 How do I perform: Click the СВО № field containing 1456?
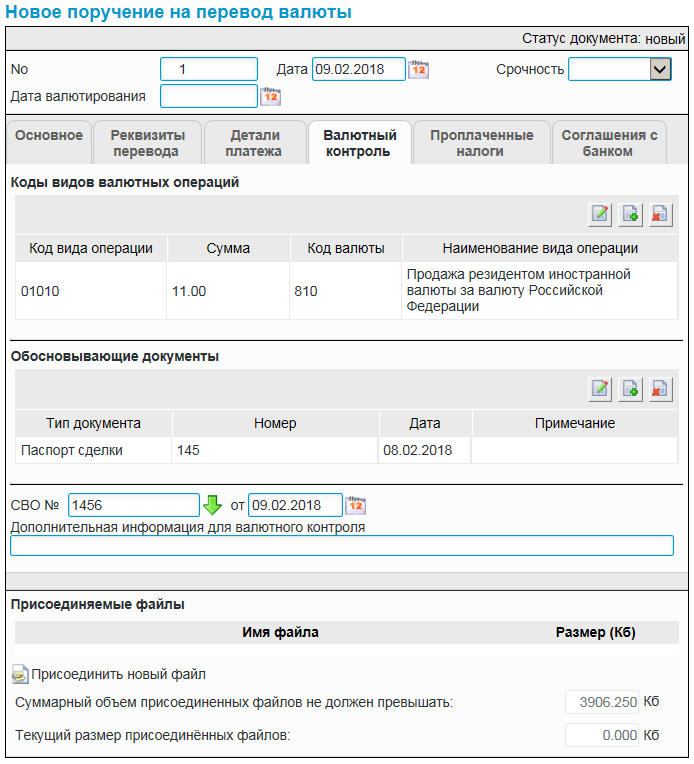tap(134, 505)
